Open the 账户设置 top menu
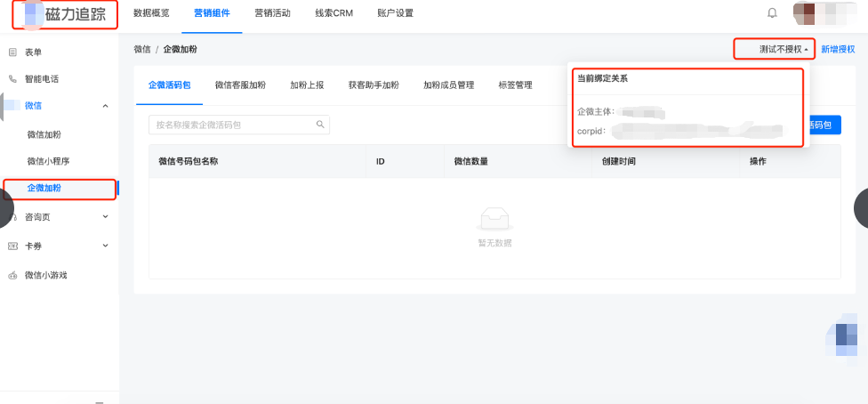The width and height of the screenshot is (868, 404). coord(395,13)
